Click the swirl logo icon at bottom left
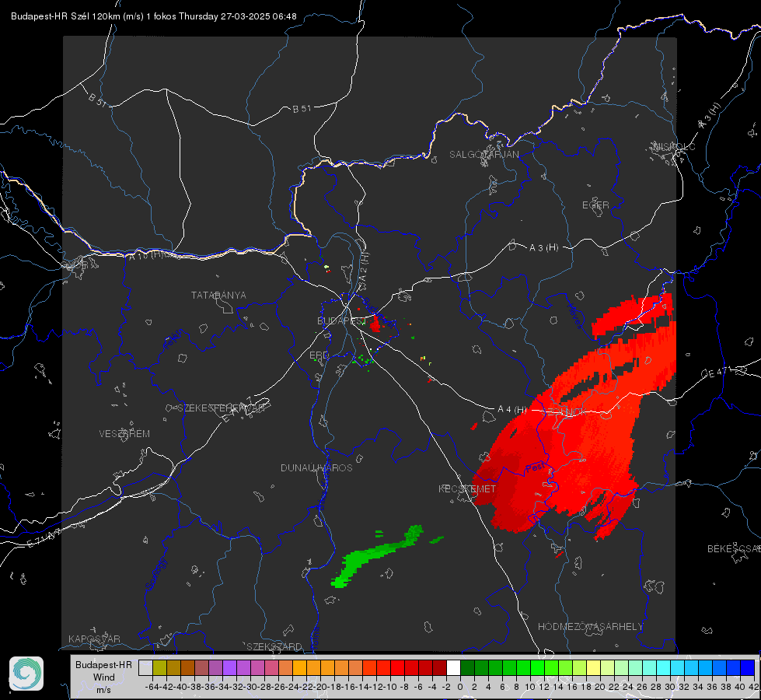The width and height of the screenshot is (761, 700). click(26, 674)
